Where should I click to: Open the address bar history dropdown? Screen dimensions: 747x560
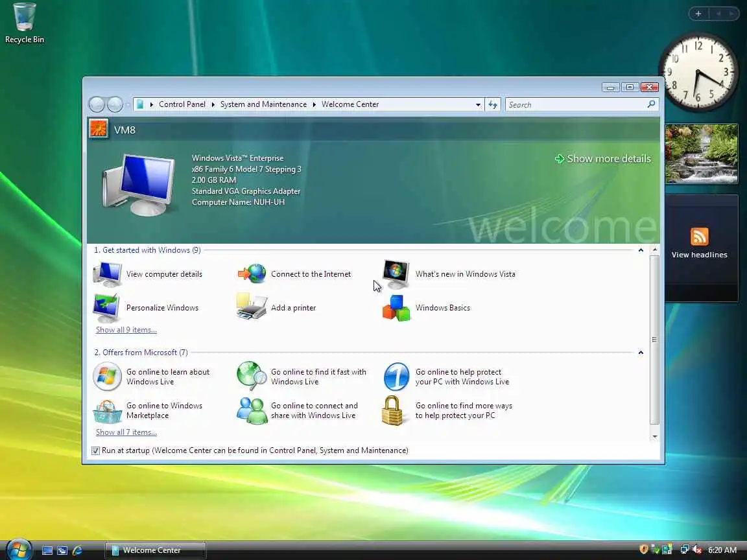(x=478, y=105)
